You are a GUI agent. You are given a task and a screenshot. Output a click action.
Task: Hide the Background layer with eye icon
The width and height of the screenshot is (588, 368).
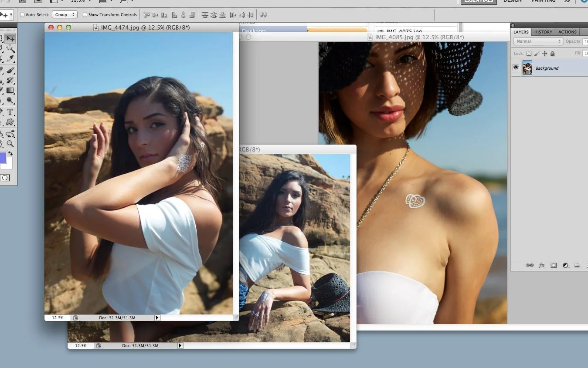click(516, 68)
